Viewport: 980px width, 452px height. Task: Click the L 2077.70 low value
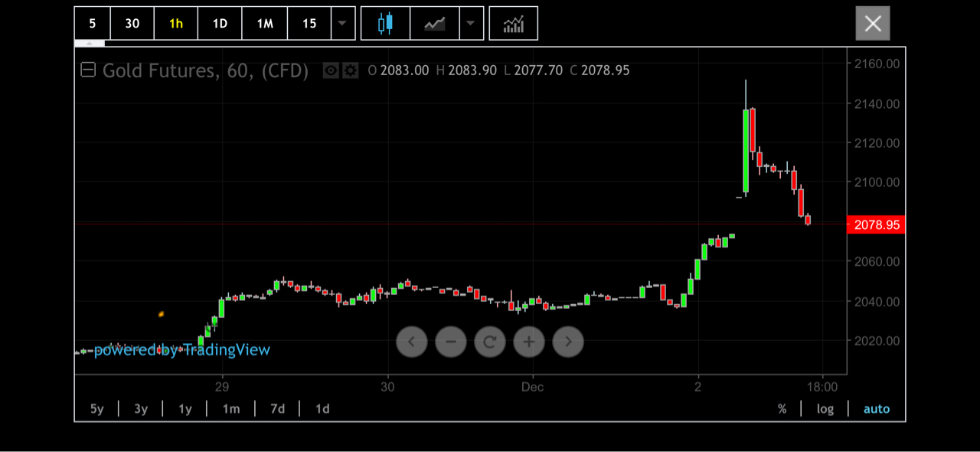point(533,70)
